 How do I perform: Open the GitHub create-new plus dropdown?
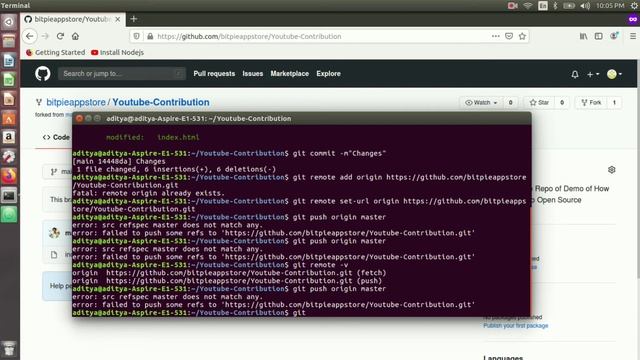[x=593, y=74]
